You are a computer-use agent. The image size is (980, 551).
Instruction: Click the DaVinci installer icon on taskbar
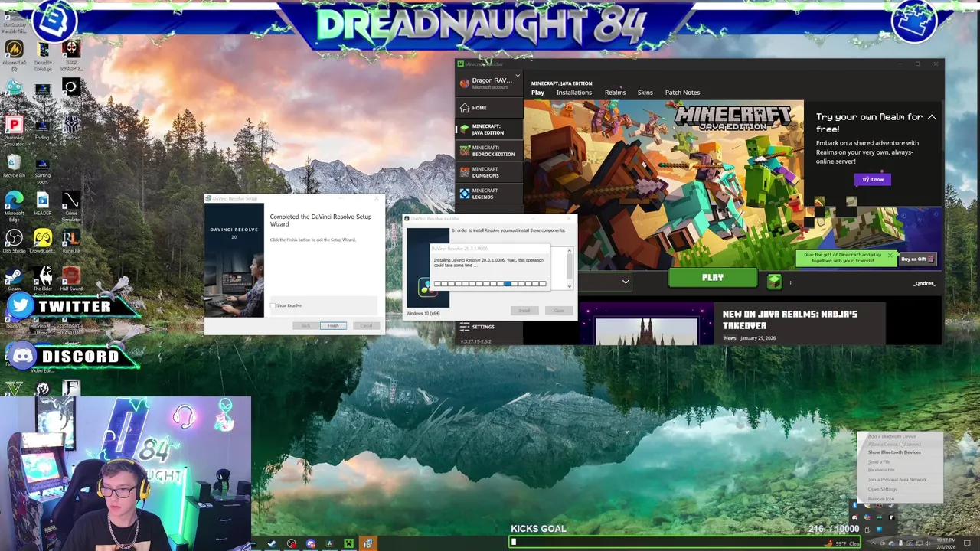367,544
